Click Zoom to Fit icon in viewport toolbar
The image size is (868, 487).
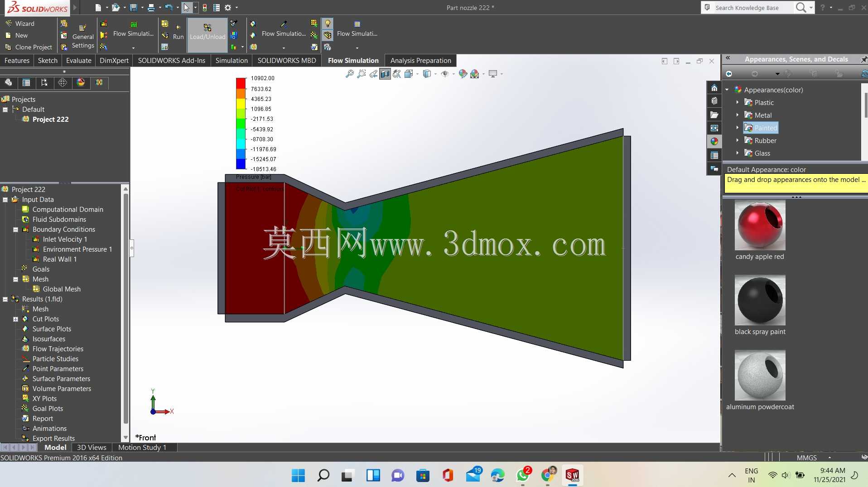[x=349, y=74]
